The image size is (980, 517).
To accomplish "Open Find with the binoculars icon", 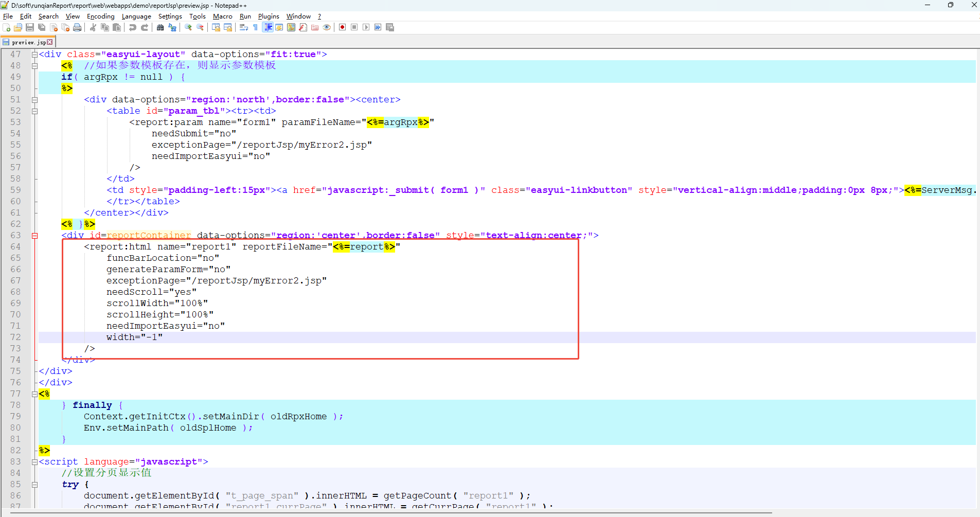I will [161, 27].
